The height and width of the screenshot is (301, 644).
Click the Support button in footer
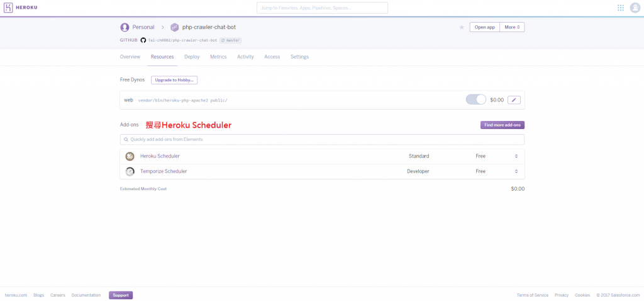121,295
